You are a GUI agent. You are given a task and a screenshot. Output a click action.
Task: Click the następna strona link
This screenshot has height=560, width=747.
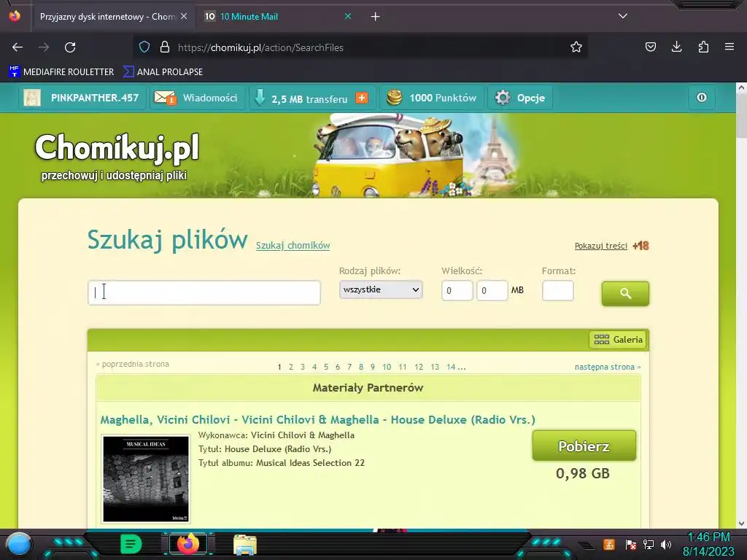click(x=608, y=367)
